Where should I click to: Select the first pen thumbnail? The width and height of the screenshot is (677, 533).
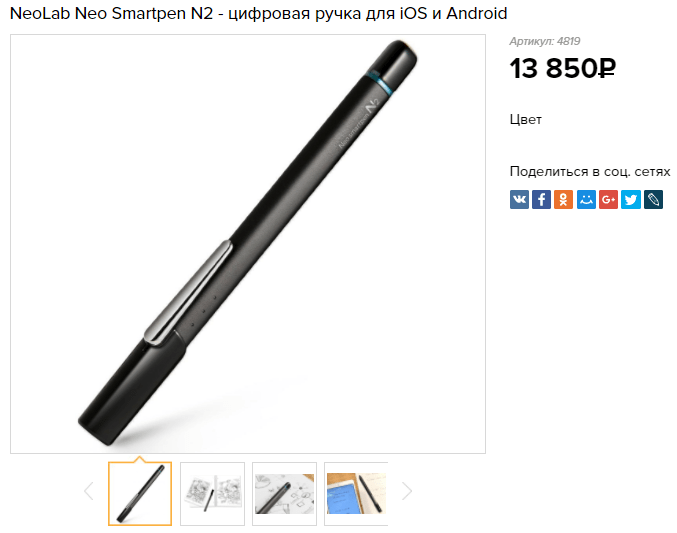pyautogui.click(x=140, y=494)
